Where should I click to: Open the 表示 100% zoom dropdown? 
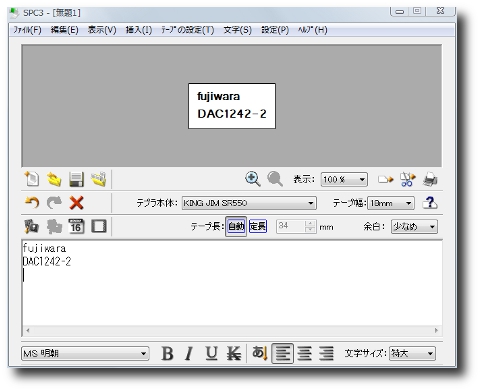[344, 180]
